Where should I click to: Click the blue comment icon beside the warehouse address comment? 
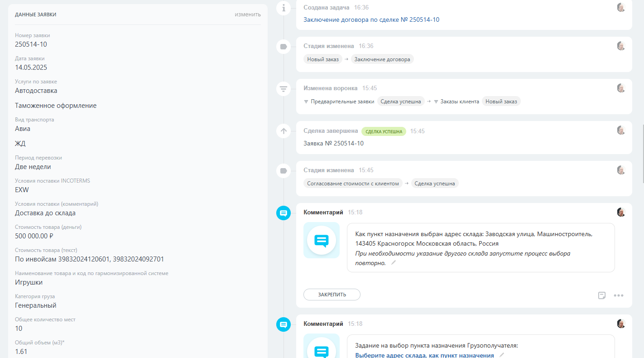pyautogui.click(x=284, y=213)
